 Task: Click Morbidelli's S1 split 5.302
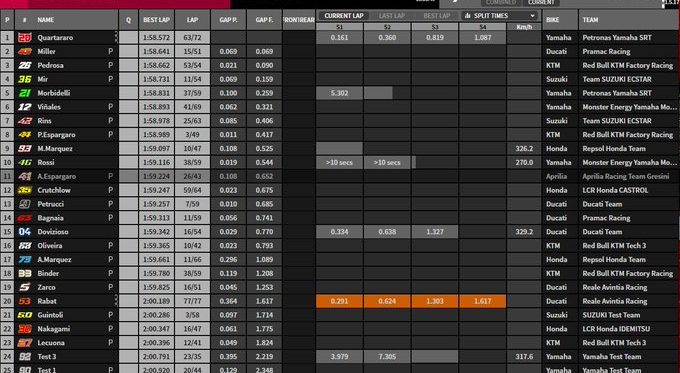click(x=340, y=93)
